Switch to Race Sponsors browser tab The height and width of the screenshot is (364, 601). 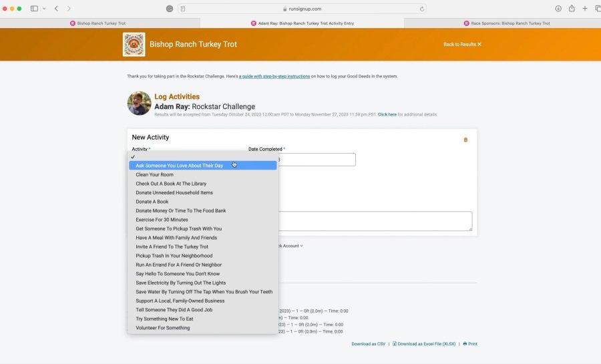(506, 23)
